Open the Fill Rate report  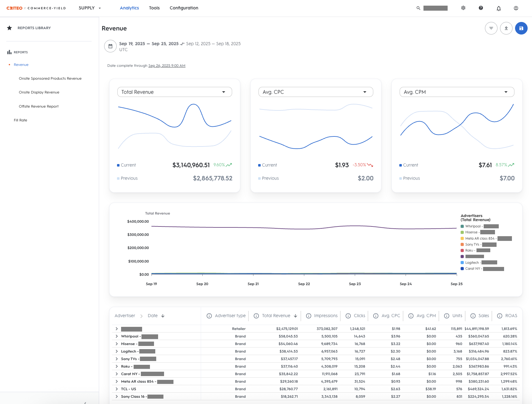20,120
